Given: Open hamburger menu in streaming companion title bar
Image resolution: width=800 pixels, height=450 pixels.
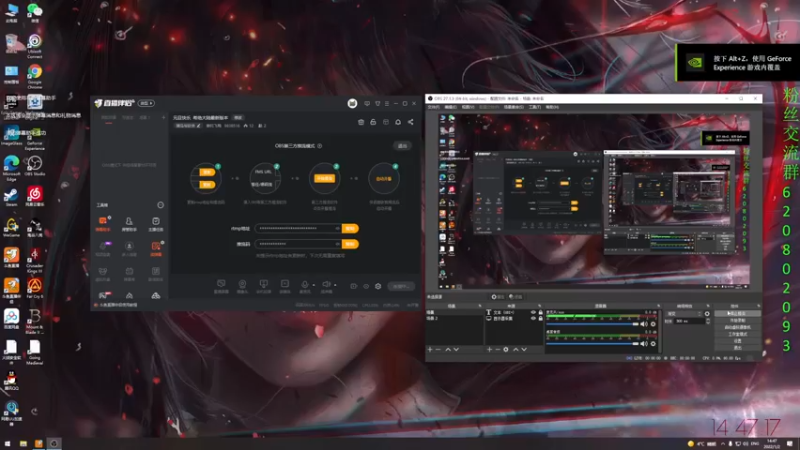Looking at the screenshot, I should tap(387, 104).
